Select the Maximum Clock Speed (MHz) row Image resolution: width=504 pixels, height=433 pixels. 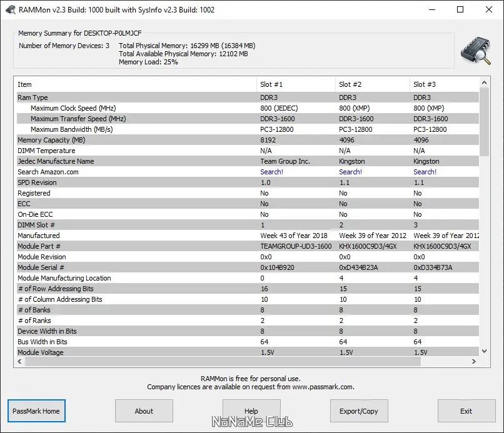click(248, 108)
